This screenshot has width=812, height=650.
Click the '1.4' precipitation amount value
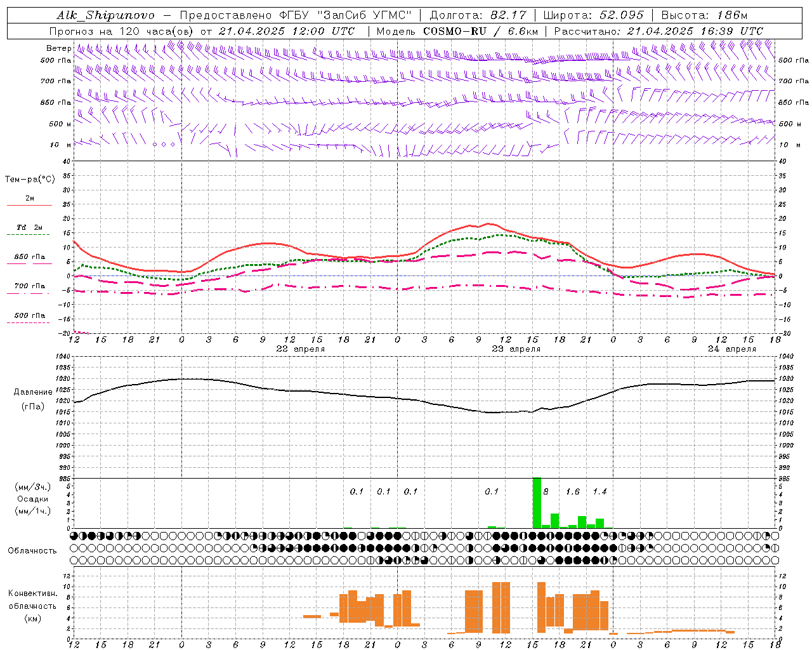click(x=599, y=491)
